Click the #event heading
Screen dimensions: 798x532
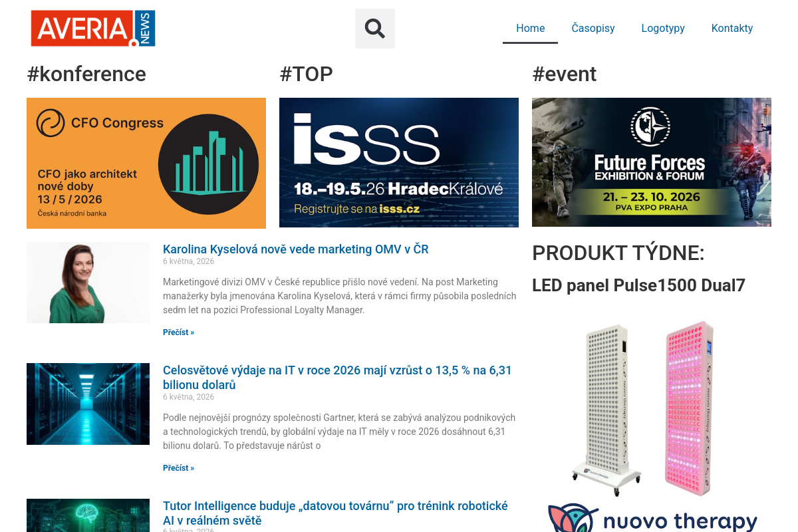(x=565, y=74)
